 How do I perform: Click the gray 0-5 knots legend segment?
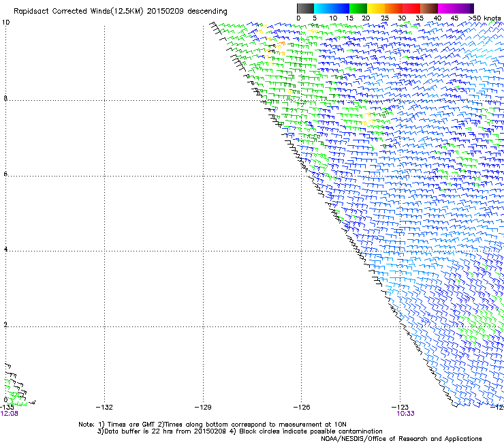pos(305,8)
